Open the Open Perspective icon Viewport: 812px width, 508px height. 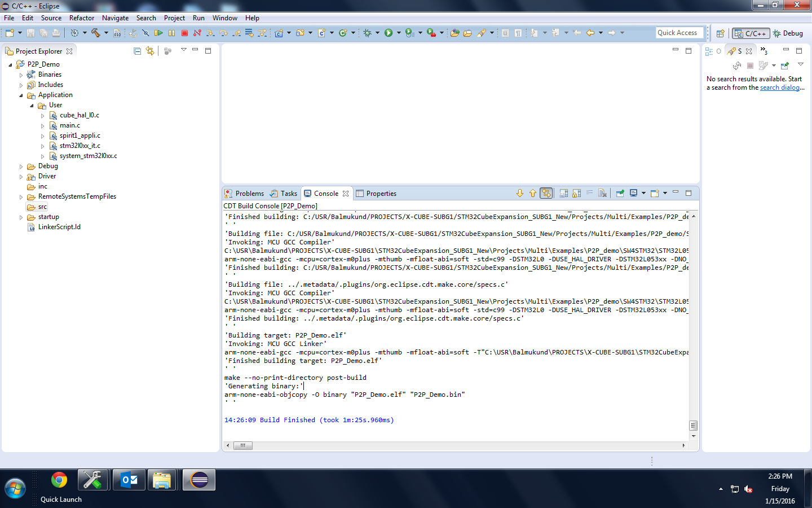(x=720, y=34)
